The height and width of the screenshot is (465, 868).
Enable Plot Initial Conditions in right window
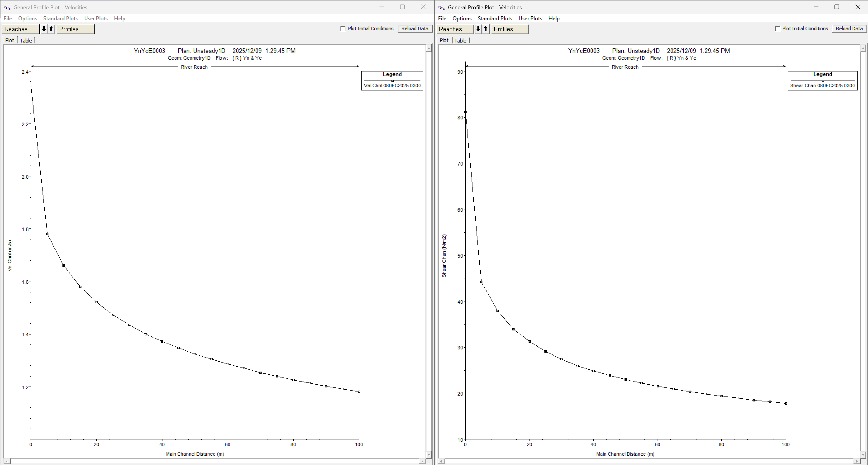(777, 29)
